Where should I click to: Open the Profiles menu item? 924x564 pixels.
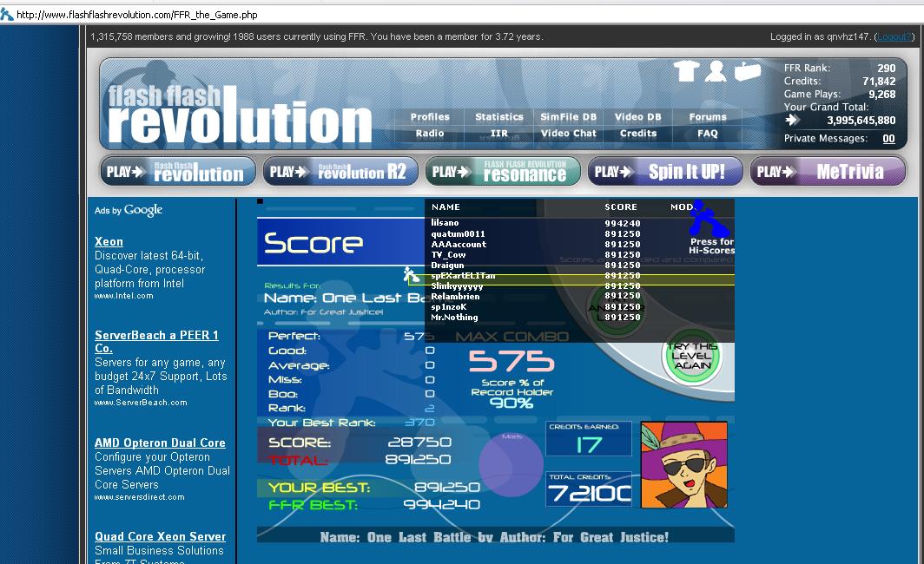coord(430,116)
